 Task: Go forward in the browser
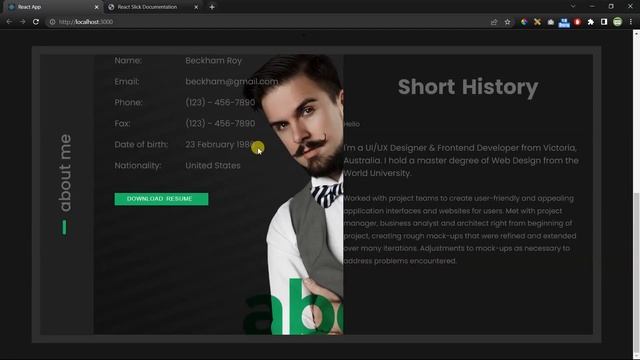(x=22, y=22)
